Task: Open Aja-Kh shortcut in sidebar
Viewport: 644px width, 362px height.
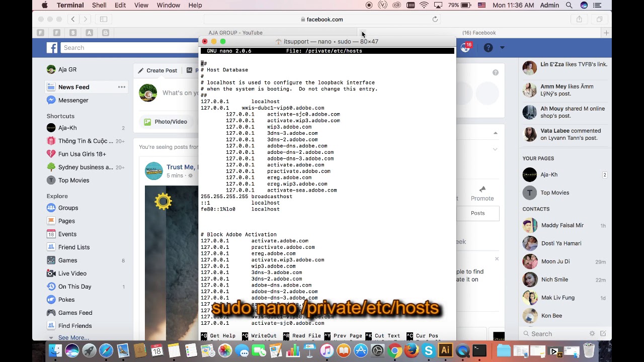Action: point(67,128)
